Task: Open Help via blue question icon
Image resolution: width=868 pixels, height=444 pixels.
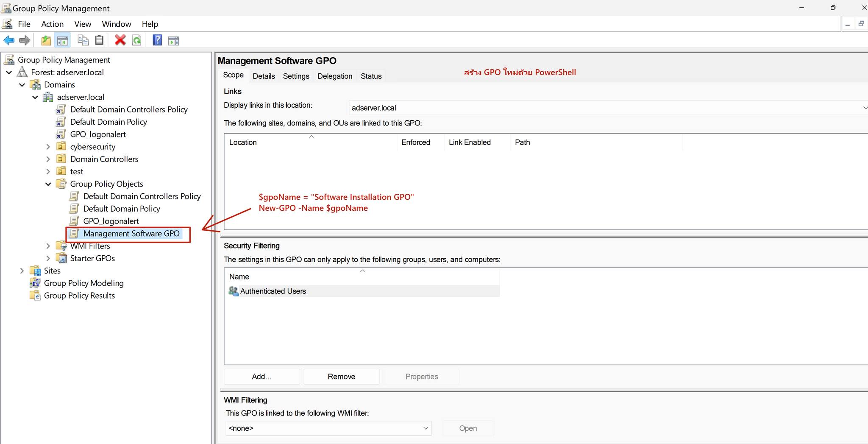Action: pyautogui.click(x=157, y=40)
